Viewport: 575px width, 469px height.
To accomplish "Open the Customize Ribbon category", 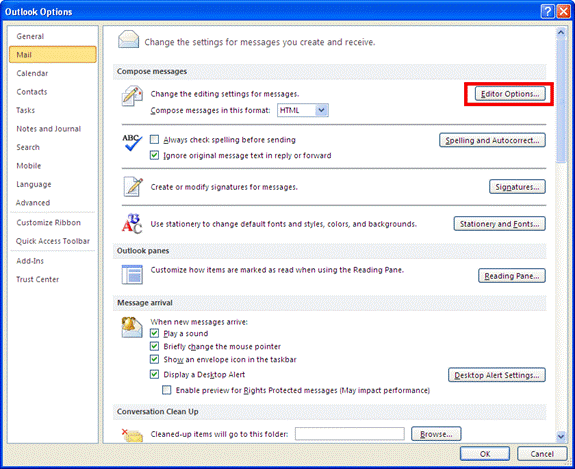I will pos(53,223).
